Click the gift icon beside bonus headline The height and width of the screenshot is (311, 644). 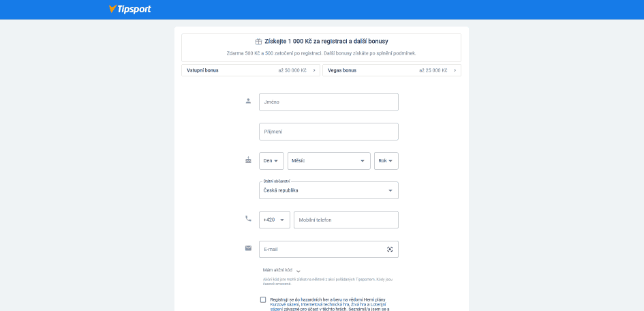point(258,42)
